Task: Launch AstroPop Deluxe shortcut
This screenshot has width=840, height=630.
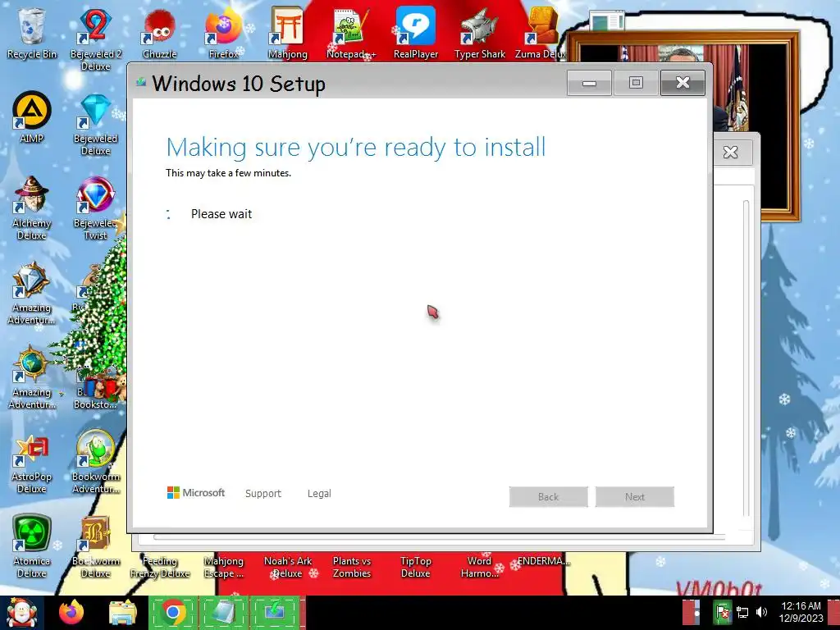Action: click(x=32, y=463)
